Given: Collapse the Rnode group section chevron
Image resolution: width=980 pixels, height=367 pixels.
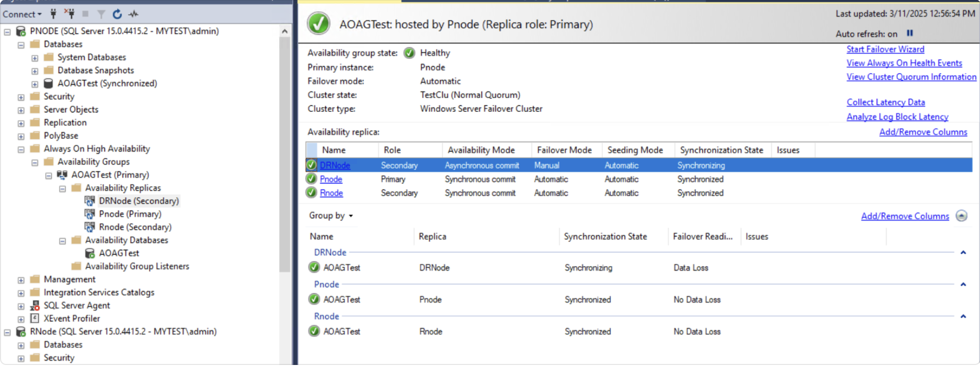Looking at the screenshot, I should pyautogui.click(x=963, y=316).
